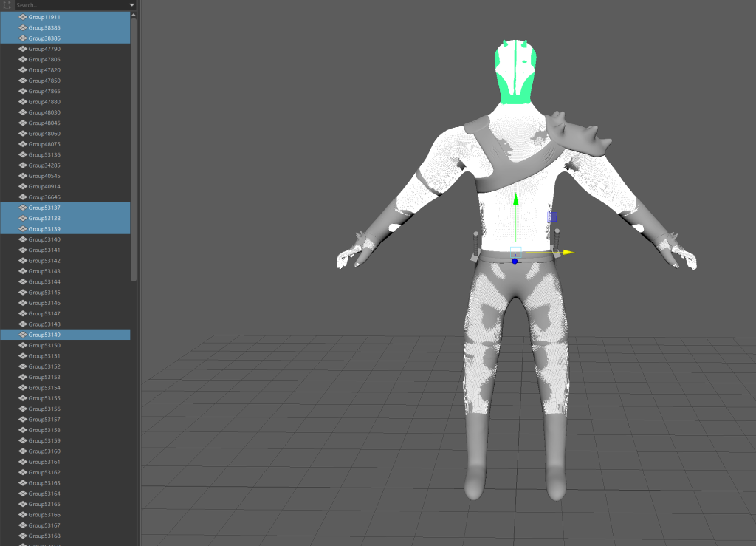Click the mesh icon beside Group34285

23,165
